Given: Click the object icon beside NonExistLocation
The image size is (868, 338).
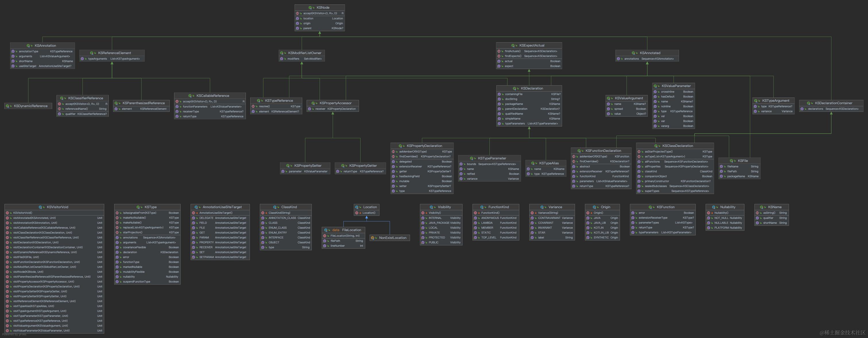Looking at the screenshot, I should point(373,238).
